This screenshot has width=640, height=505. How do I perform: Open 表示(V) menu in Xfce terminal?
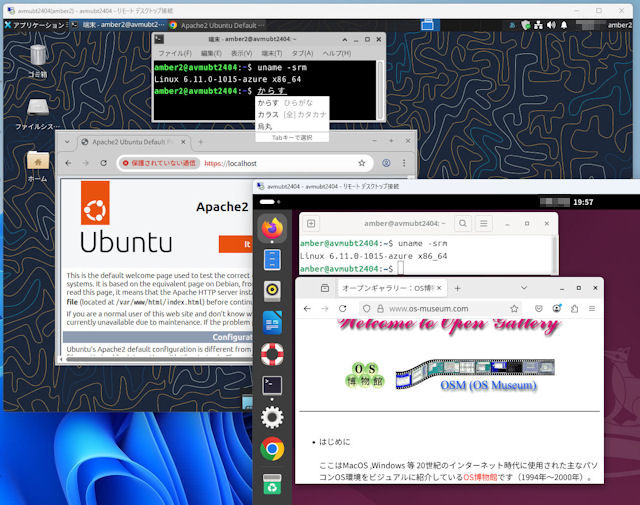pos(241,53)
